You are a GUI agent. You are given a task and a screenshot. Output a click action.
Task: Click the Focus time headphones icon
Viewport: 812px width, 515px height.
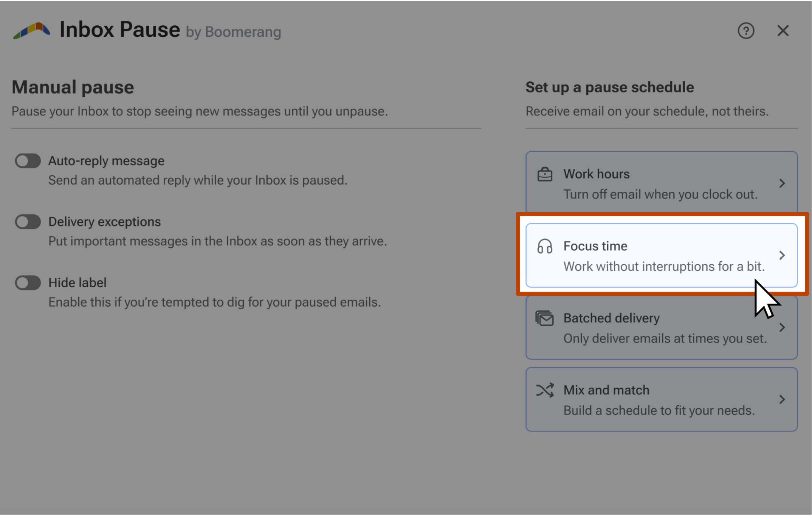click(545, 247)
